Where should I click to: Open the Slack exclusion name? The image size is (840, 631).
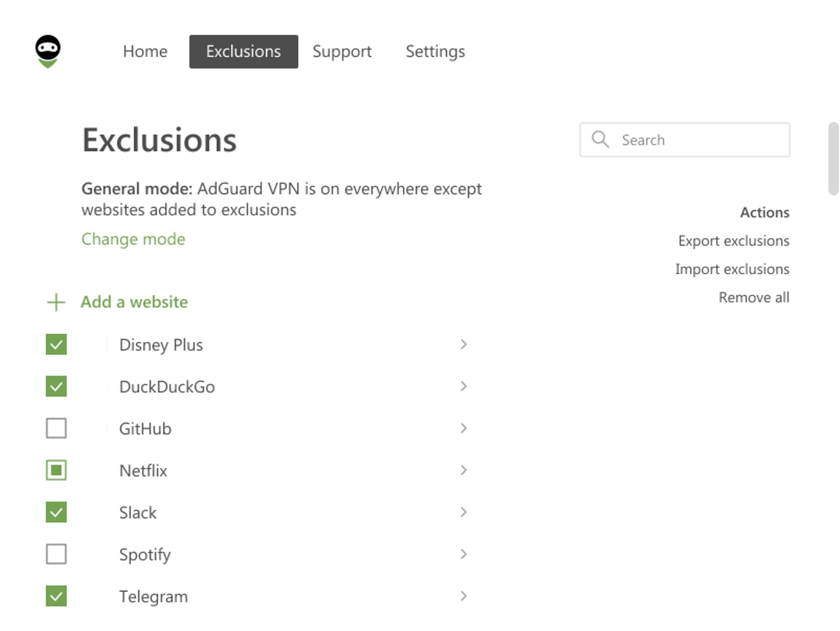click(x=138, y=512)
